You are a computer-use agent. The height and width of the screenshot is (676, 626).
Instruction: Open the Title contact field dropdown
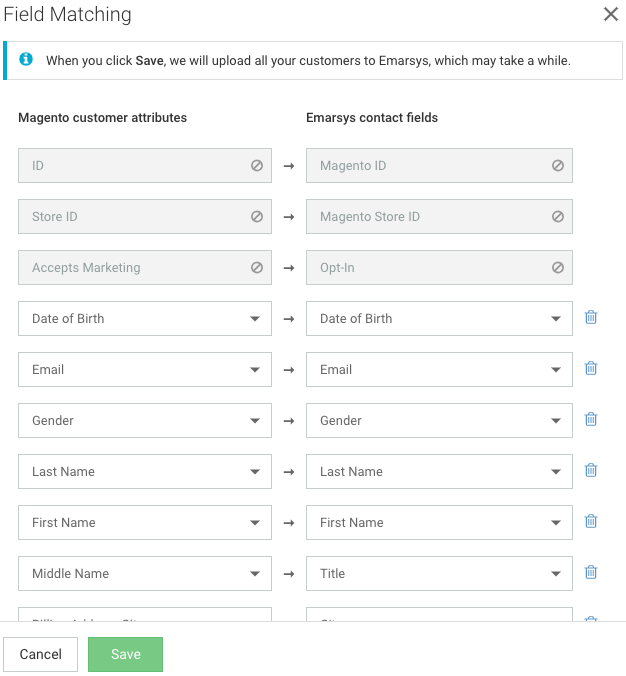439,573
